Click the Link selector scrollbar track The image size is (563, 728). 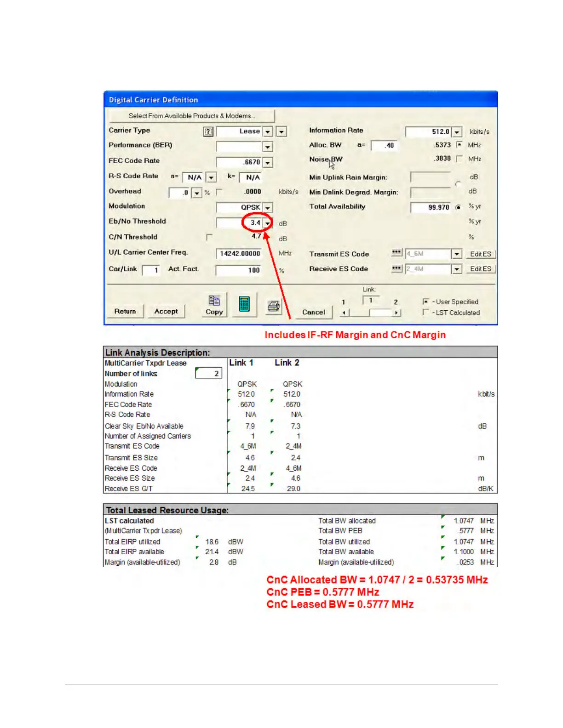coord(371,313)
